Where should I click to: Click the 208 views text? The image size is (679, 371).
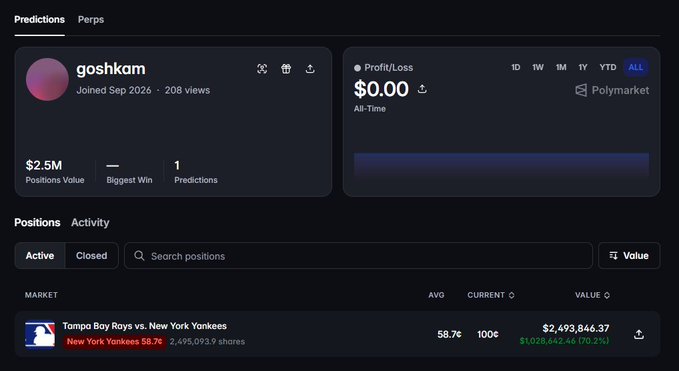187,90
